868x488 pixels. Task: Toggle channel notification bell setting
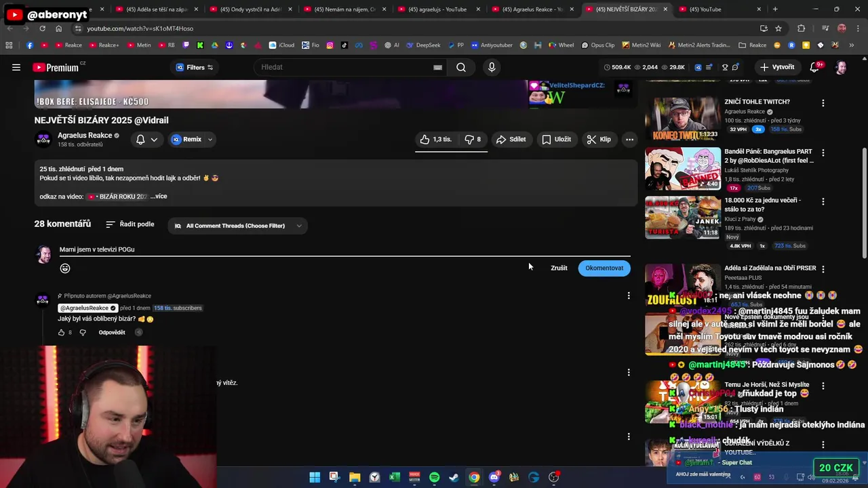(140, 140)
